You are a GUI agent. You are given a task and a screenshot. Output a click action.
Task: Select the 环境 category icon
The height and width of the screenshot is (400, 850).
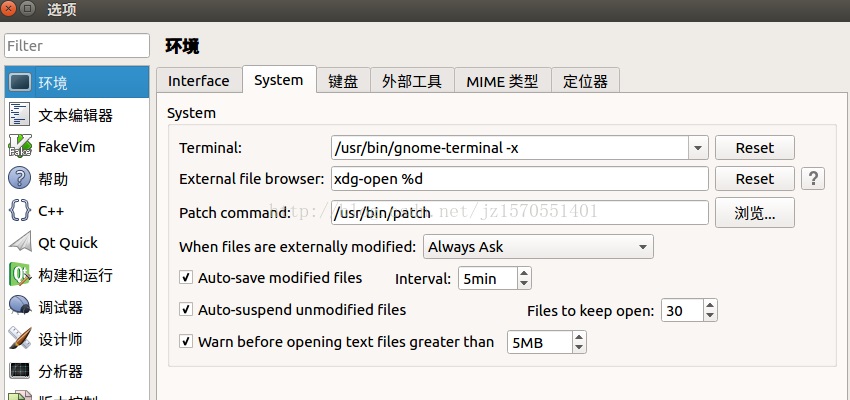pos(20,82)
